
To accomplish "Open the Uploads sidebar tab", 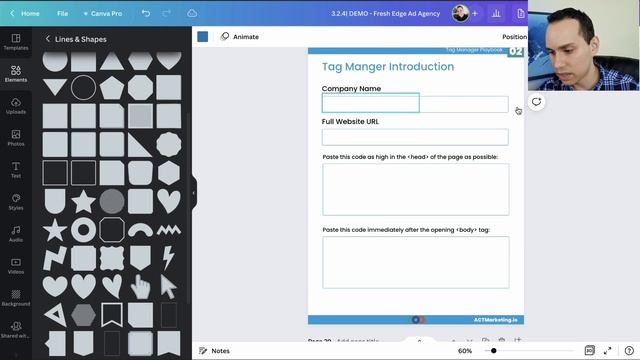I will [x=16, y=106].
